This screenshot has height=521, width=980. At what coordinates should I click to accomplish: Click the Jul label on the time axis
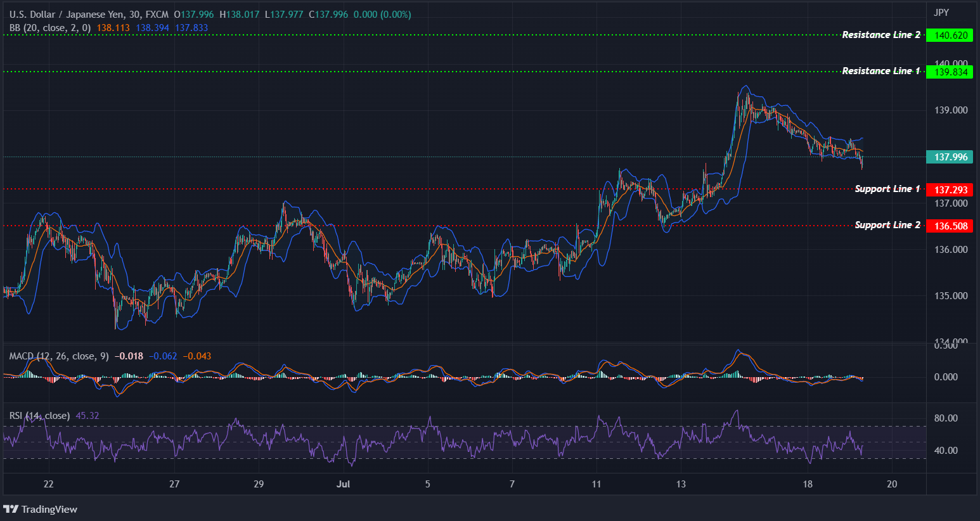coord(344,484)
